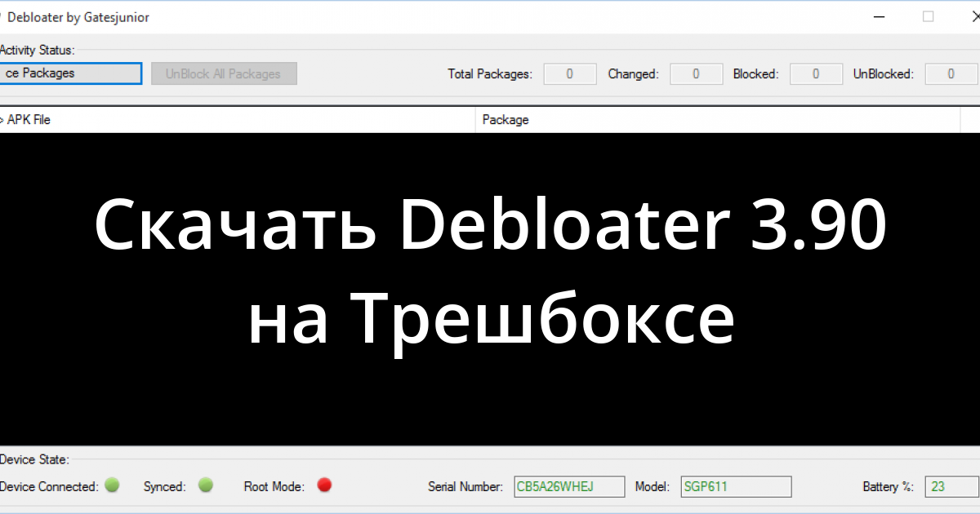Select the Blocked count field
This screenshot has width=980, height=514.
pyautogui.click(x=816, y=74)
